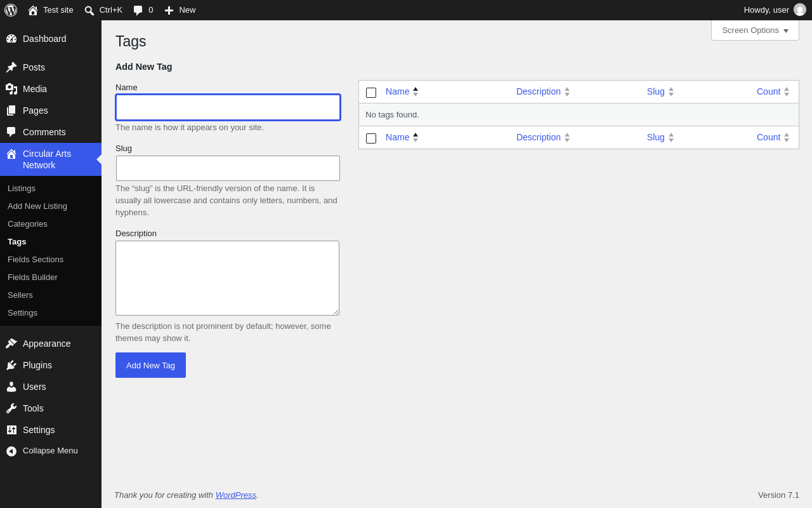Viewport: 812px width, 508px height.
Task: Click the user avatar icon
Action: [800, 10]
